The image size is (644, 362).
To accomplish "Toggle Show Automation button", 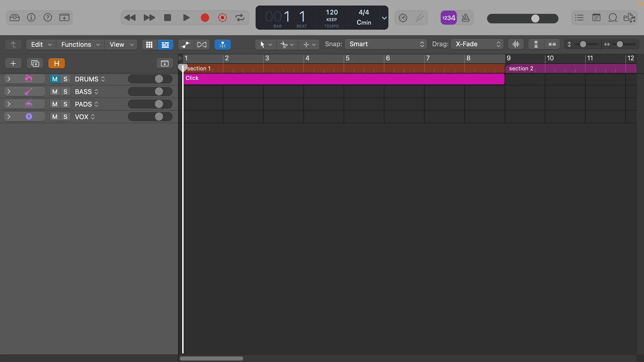I will 186,45.
